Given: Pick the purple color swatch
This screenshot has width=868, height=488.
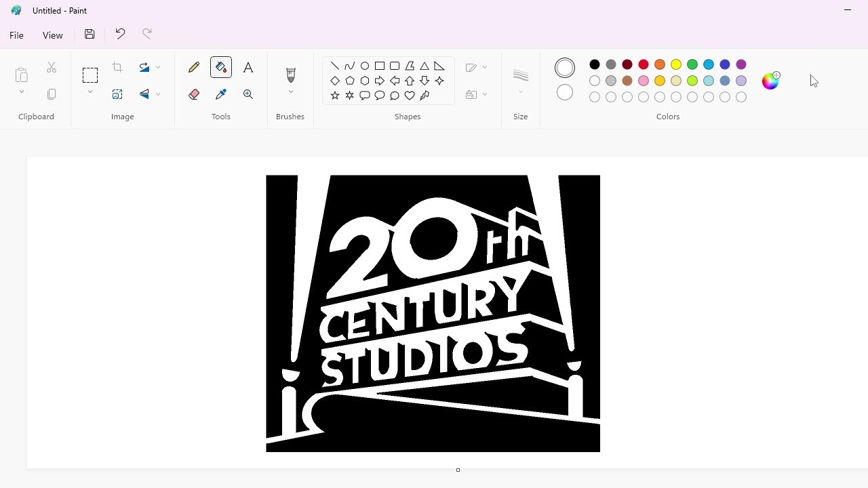Looking at the screenshot, I should (741, 64).
